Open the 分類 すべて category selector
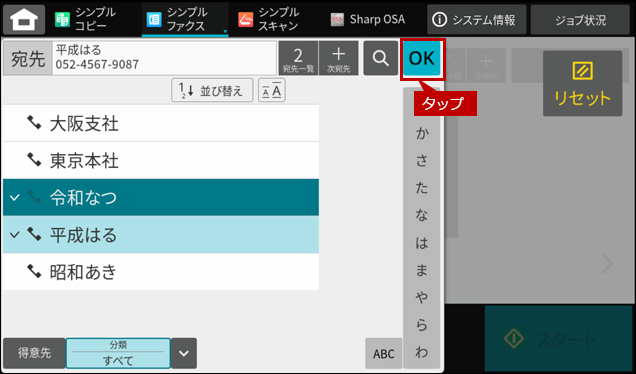This screenshot has height=374, width=636. point(118,353)
